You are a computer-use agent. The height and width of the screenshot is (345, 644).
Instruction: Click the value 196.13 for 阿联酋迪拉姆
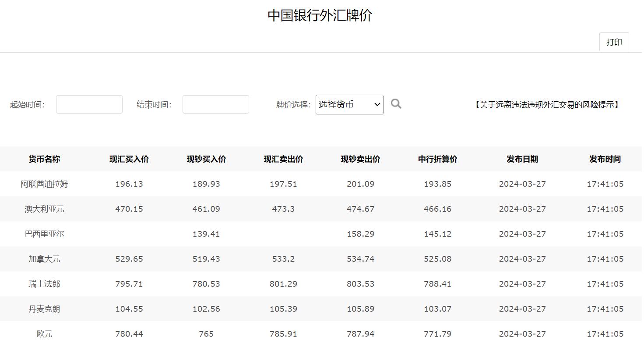pyautogui.click(x=129, y=184)
